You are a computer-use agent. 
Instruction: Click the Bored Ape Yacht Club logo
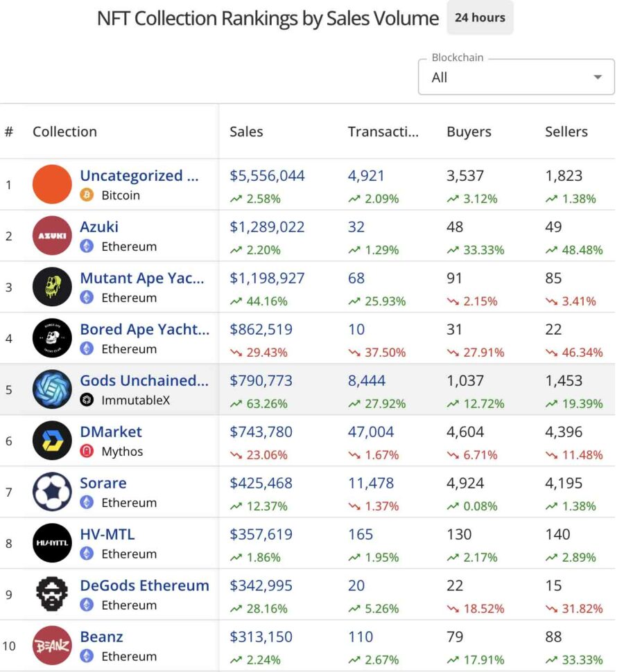click(x=52, y=338)
